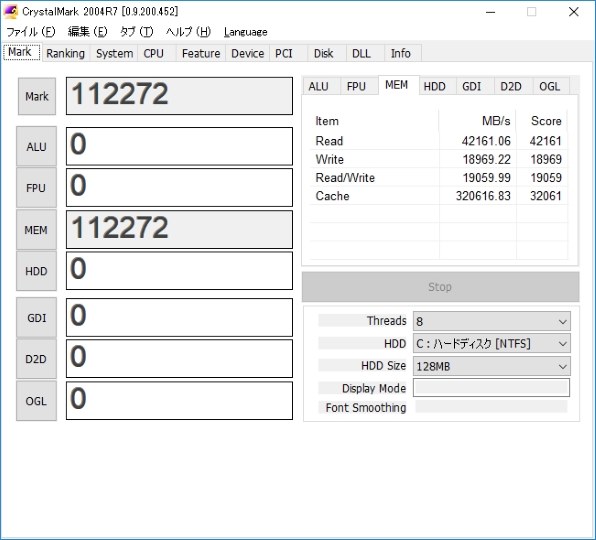Image resolution: width=596 pixels, height=540 pixels.
Task: Click the OGL score box showing 0
Action: (179, 401)
